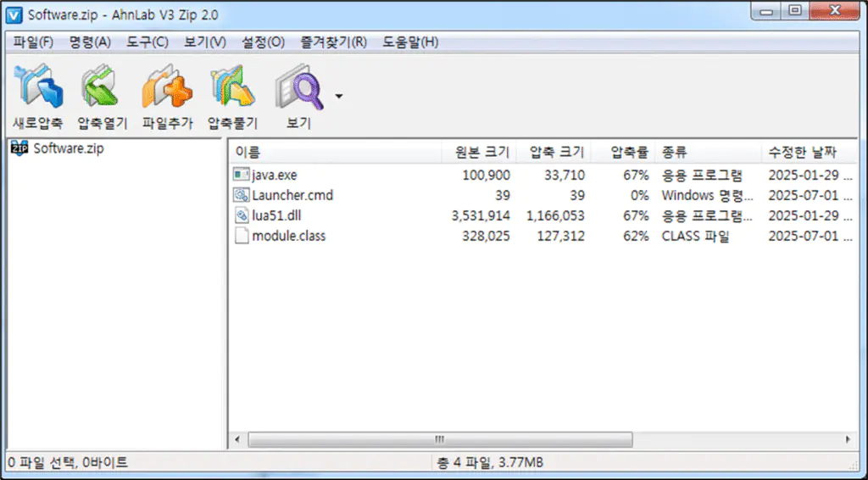
Task: Select the module.class file icon
Action: pos(242,236)
